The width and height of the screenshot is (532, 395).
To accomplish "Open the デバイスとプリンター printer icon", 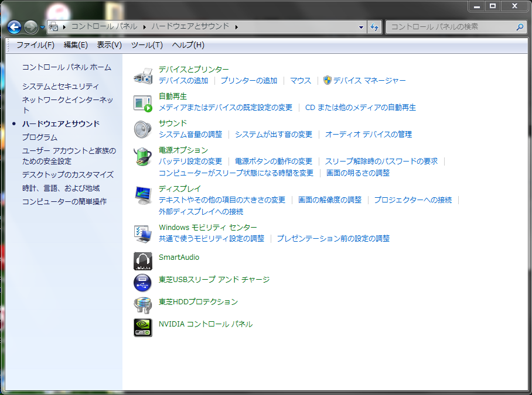I will [x=143, y=76].
